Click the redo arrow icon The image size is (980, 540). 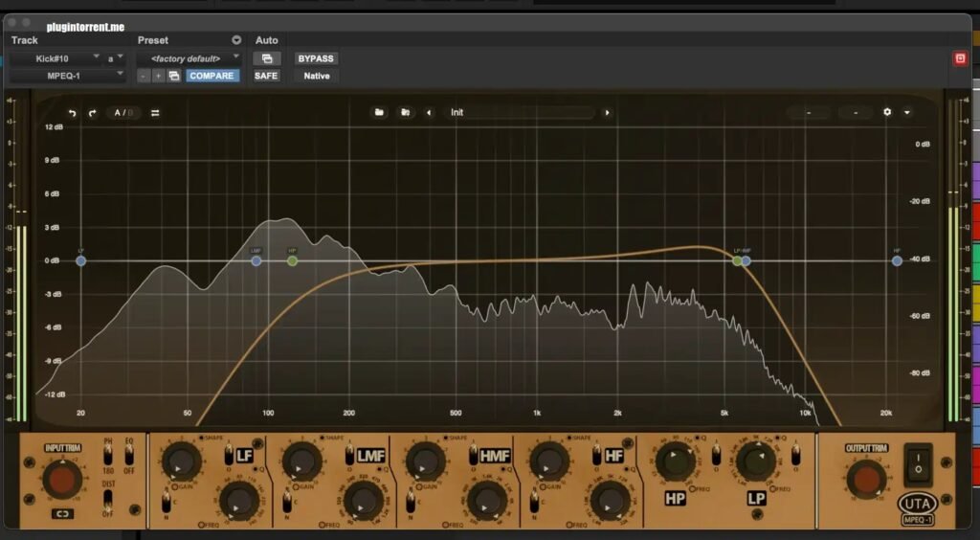coord(93,113)
